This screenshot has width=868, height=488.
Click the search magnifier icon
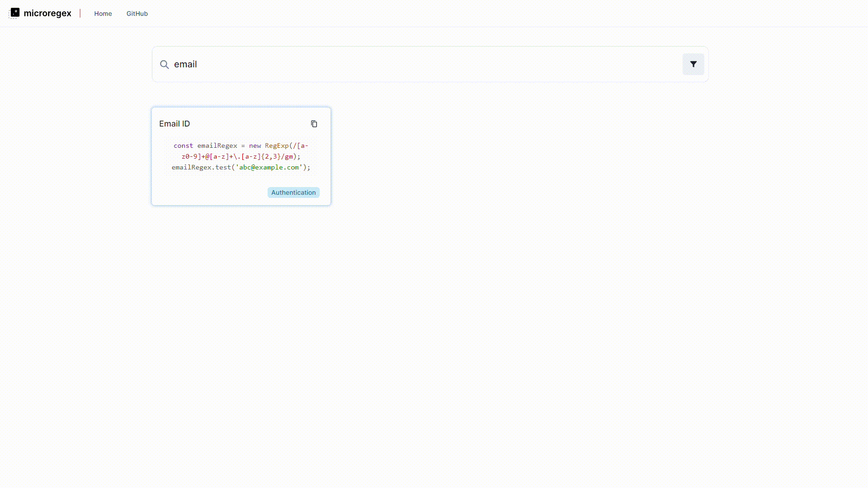click(x=165, y=64)
